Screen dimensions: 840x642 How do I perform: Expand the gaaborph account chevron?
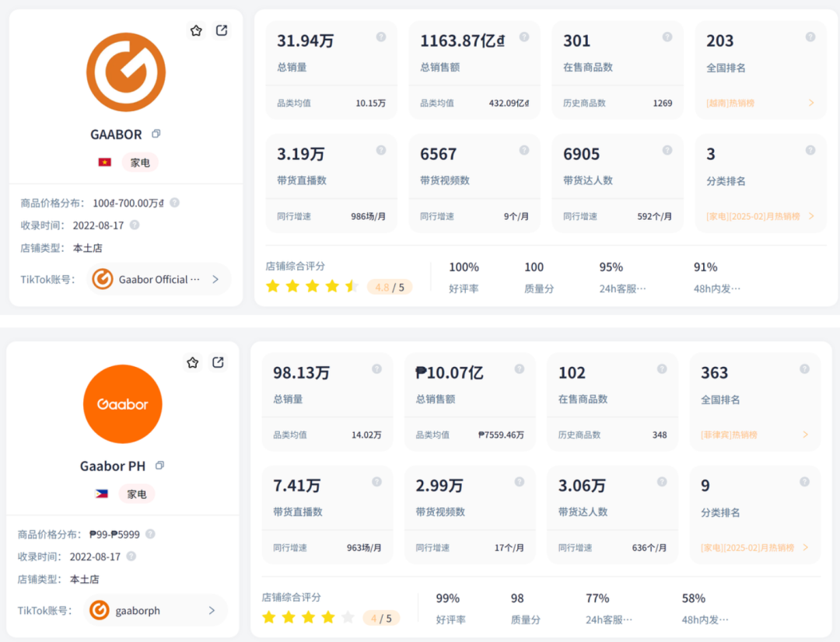pyautogui.click(x=212, y=610)
